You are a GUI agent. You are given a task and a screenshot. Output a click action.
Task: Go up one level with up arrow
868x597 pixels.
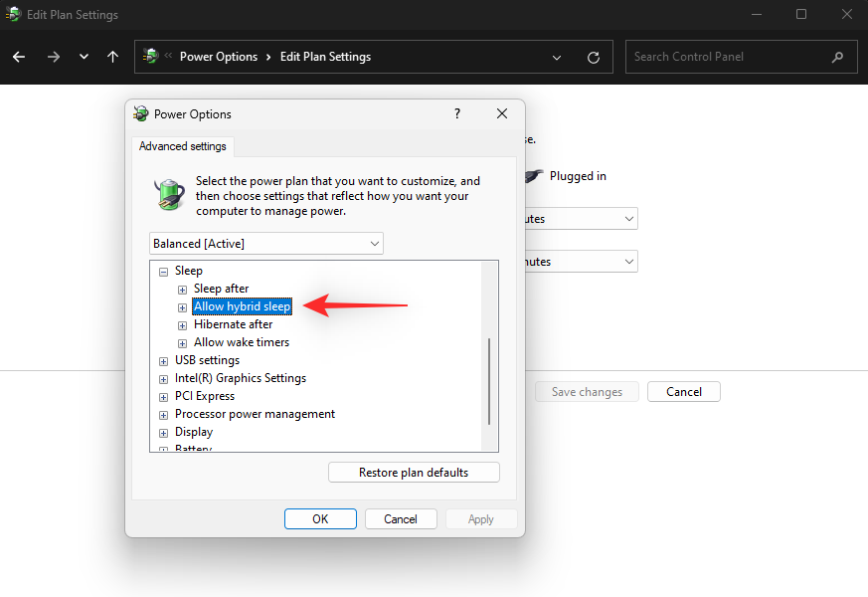point(113,57)
